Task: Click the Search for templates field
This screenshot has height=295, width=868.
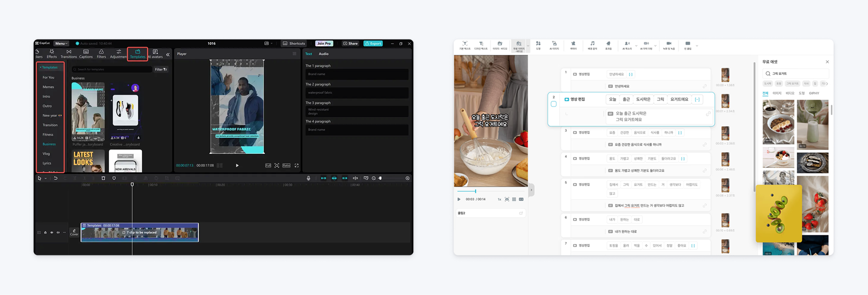Action: point(112,69)
